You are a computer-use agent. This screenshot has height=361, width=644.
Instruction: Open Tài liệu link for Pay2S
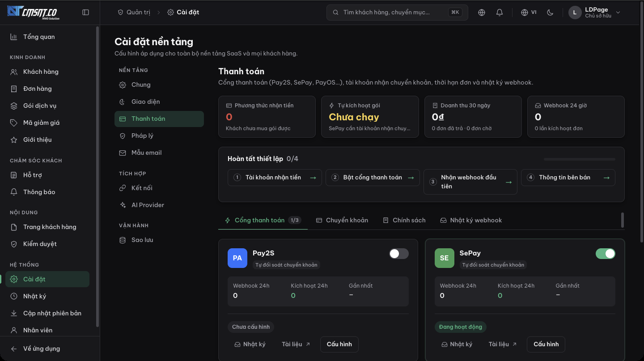[x=296, y=344]
